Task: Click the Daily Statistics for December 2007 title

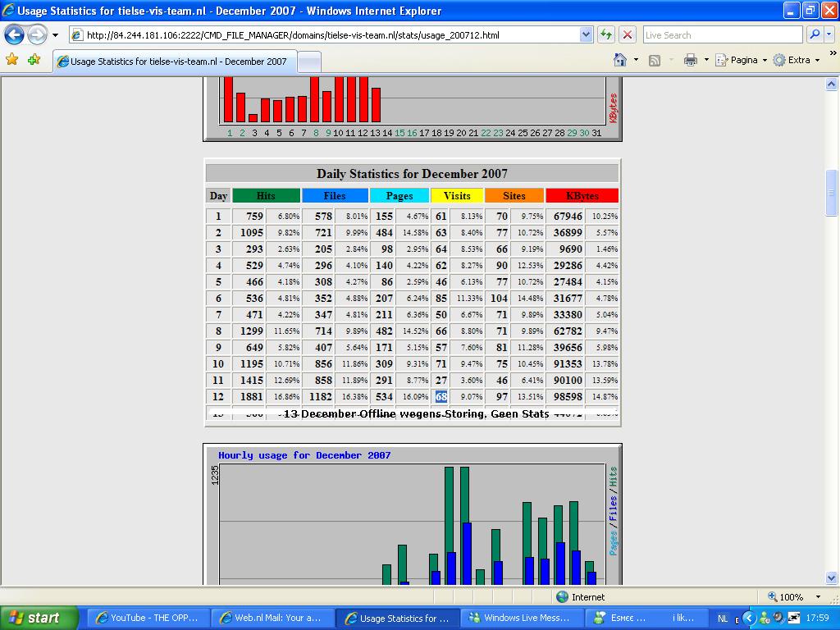Action: coord(412,174)
